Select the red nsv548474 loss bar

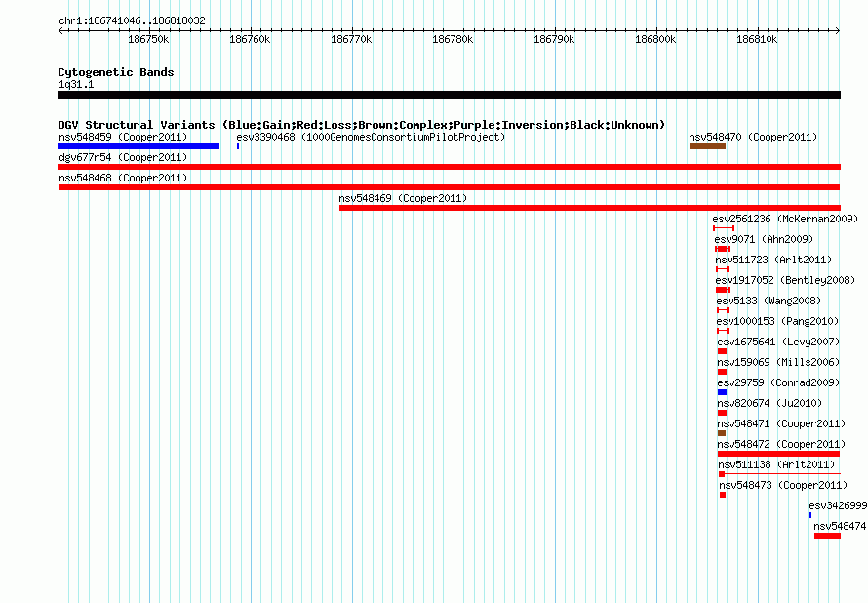coord(828,536)
